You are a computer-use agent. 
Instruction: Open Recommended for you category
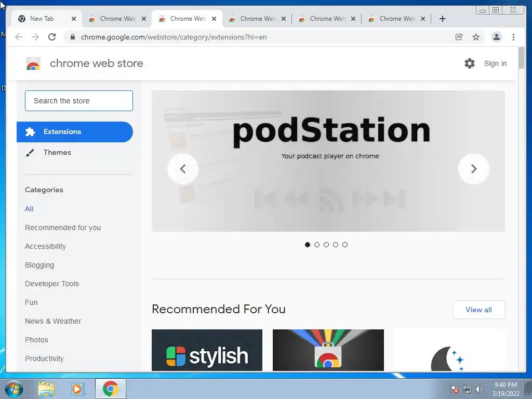[x=63, y=228]
